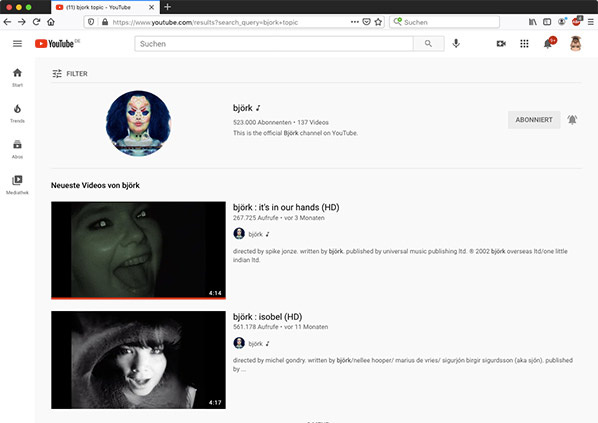Open Trends in sidebar
Screen dimensions: 598x423
click(17, 113)
